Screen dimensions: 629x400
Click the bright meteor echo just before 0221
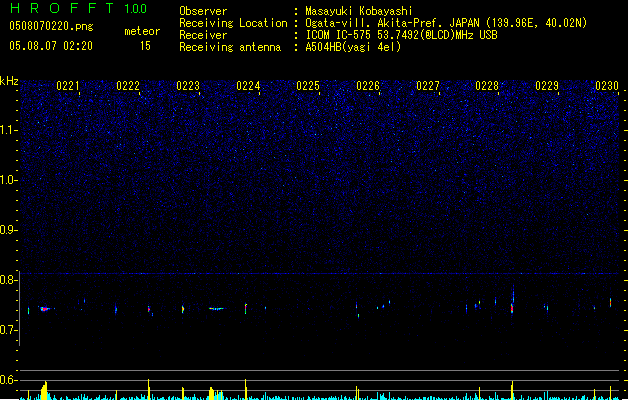[45, 309]
